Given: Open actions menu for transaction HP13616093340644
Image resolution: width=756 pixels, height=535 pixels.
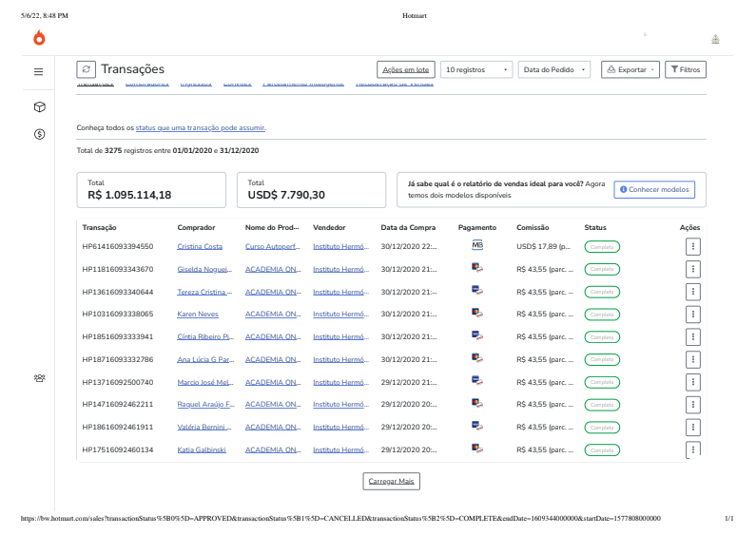Looking at the screenshot, I should pyautogui.click(x=693, y=292).
